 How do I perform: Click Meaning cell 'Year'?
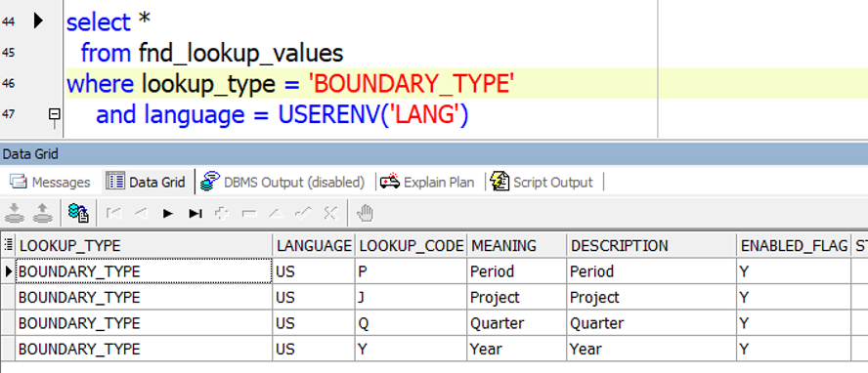(517, 349)
